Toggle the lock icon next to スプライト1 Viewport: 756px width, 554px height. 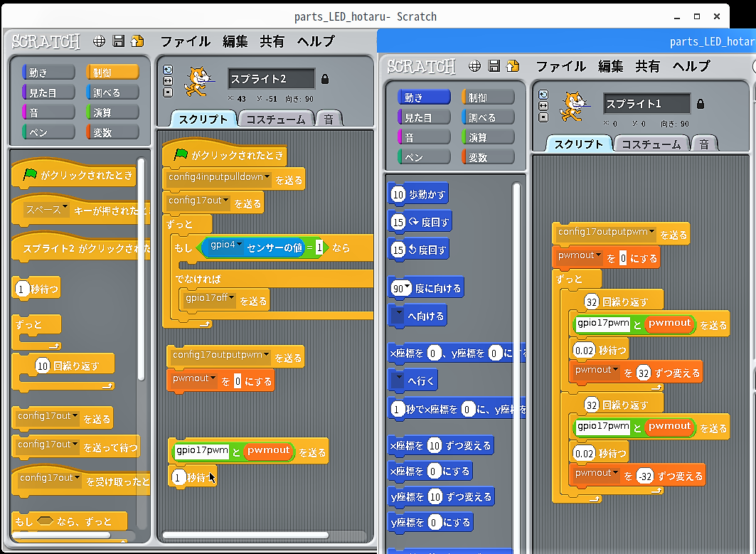(701, 104)
